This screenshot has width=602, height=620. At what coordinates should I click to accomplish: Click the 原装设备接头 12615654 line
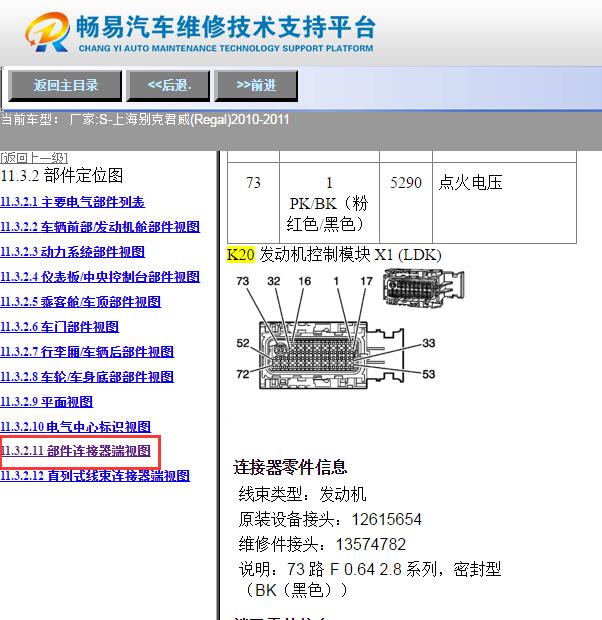tap(330, 519)
